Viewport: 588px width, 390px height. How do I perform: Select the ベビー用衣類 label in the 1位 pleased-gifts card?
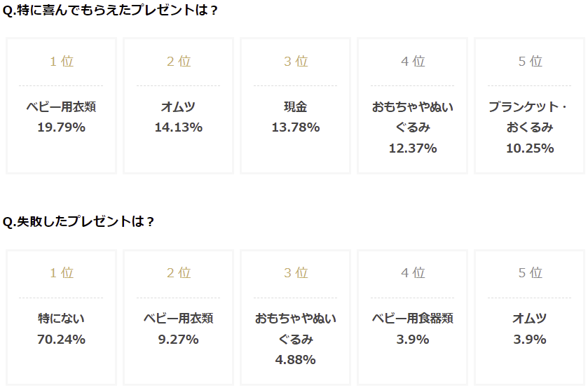61,107
